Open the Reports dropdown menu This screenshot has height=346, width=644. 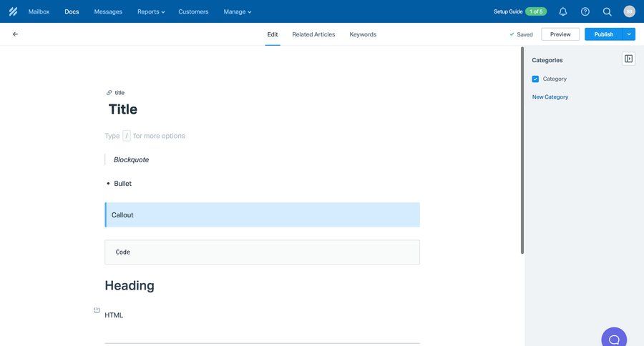151,11
